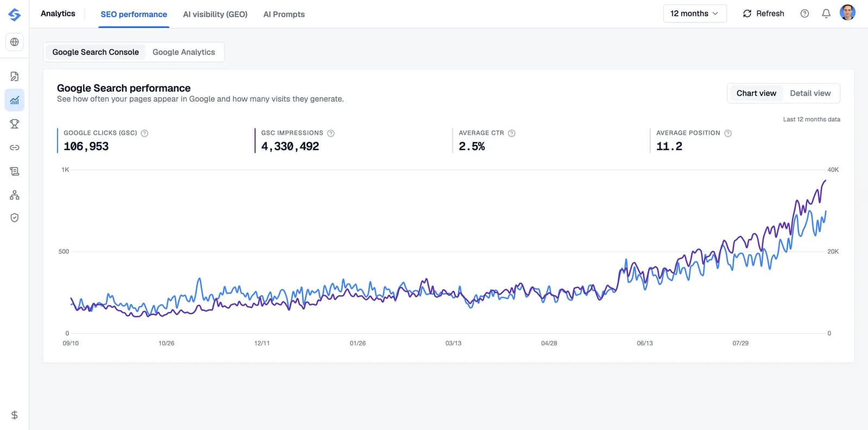Click the 40K axis label

click(x=833, y=170)
